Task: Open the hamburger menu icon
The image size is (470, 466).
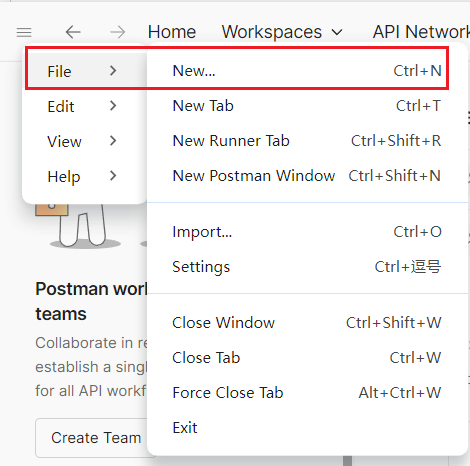Action: (x=24, y=32)
